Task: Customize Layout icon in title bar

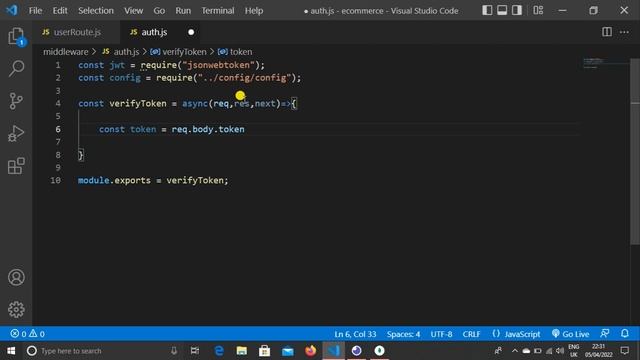Action: pos(538,10)
